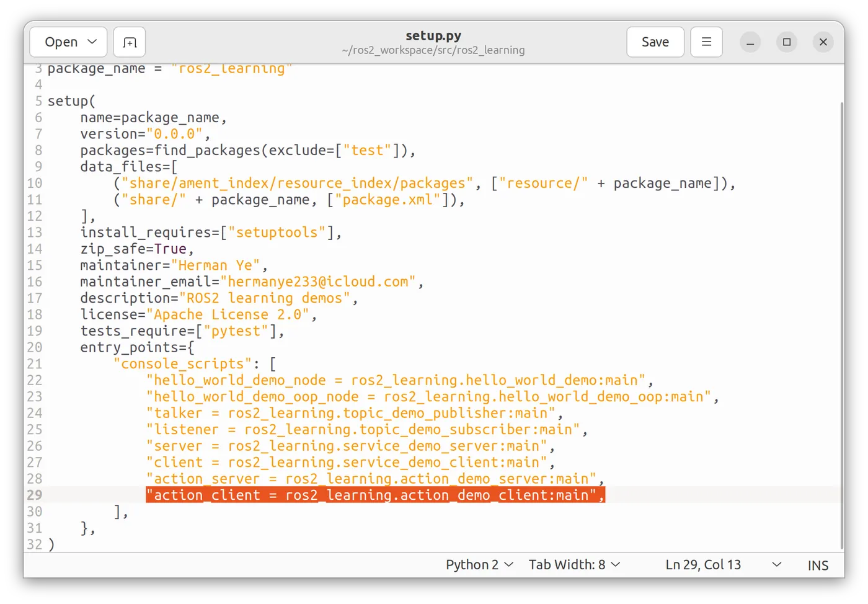Click the version="0.0.0" line
Image resolution: width=868 pixels, height=604 pixels.
pos(145,134)
